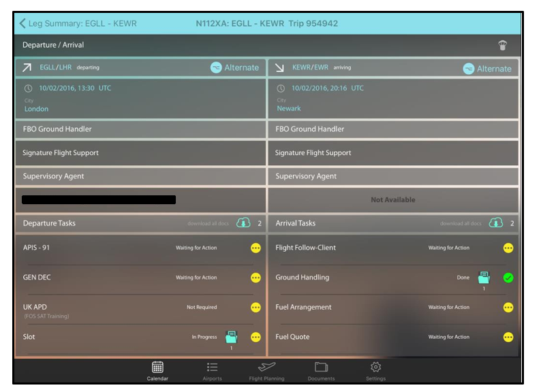Tap the yellow status dot for Fuel Quote
Image resolution: width=541 pixels, height=392 pixels.
tap(508, 337)
